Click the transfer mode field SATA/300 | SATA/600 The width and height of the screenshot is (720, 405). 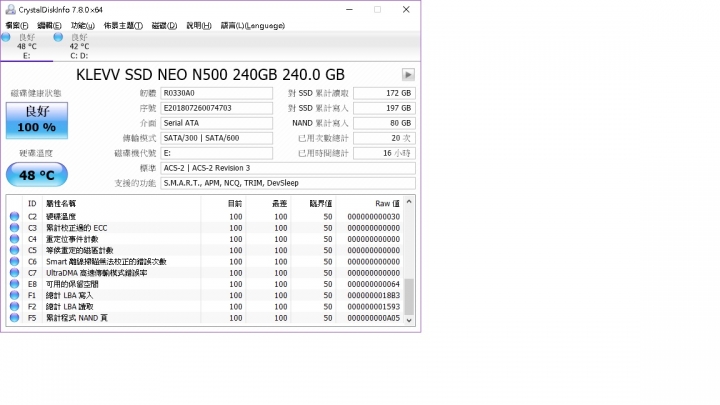pos(216,138)
